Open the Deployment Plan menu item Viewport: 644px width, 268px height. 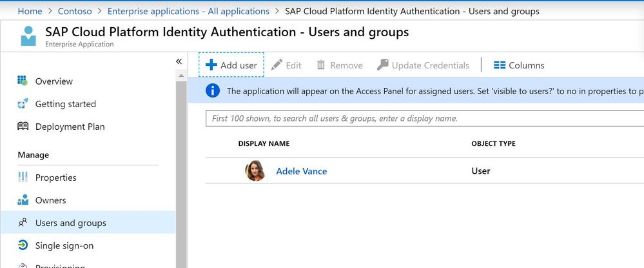point(70,127)
